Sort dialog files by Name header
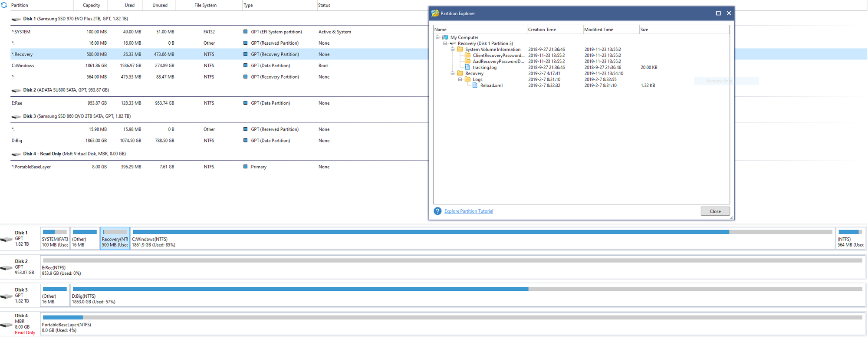Screen dimensions: 868x342 click(480, 30)
